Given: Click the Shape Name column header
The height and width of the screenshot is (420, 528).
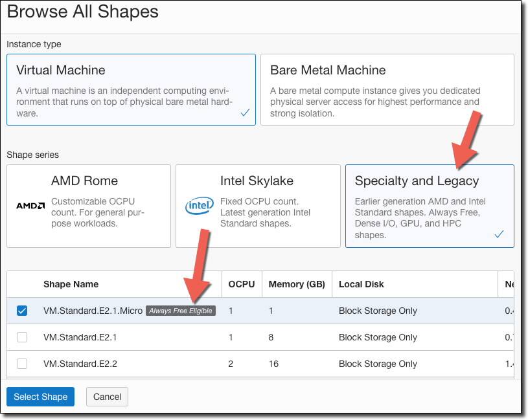Looking at the screenshot, I should tap(71, 284).
